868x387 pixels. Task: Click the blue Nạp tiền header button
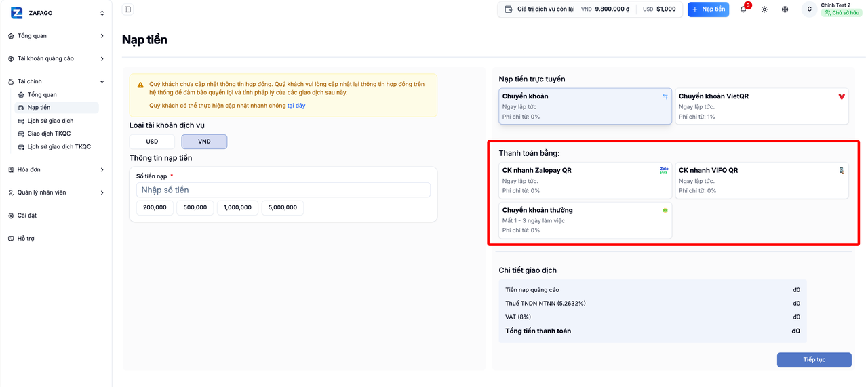708,9
